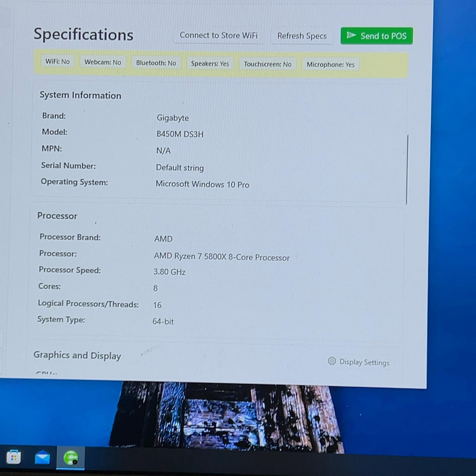The height and width of the screenshot is (476, 476).
Task: Click the WiFi: No badge
Action: [58, 61]
